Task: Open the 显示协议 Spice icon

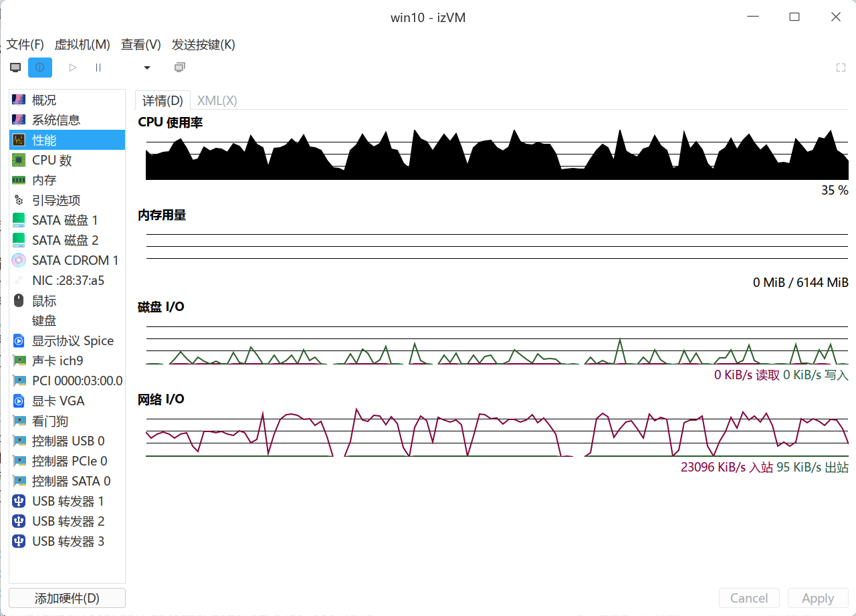Action: click(x=19, y=341)
